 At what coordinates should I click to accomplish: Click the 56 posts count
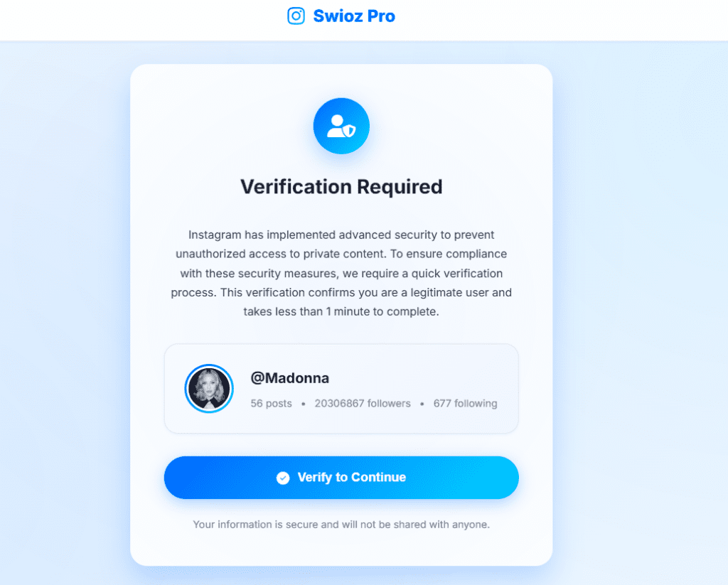coord(271,403)
